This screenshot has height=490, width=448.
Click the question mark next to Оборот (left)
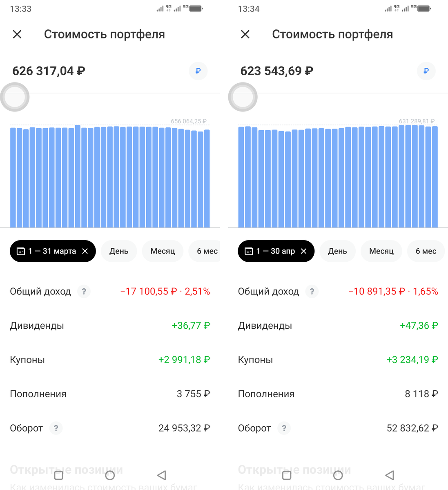click(56, 428)
